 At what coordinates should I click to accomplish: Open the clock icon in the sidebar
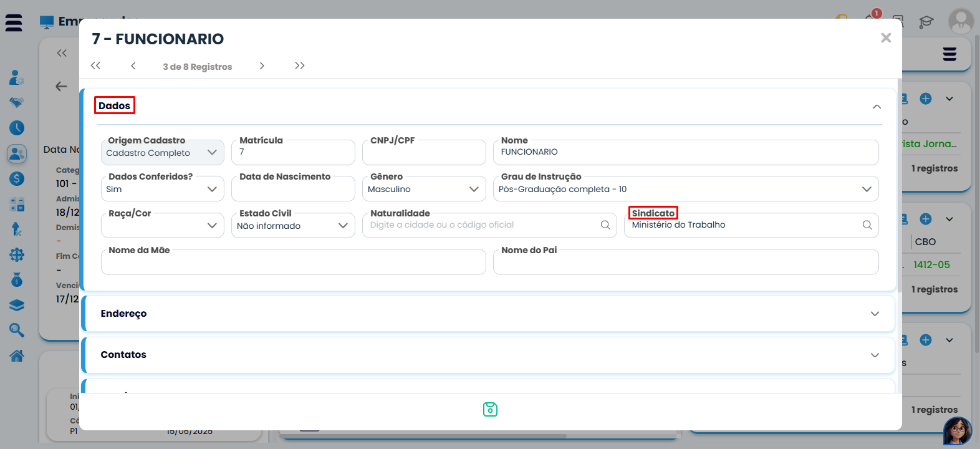pos(17,128)
